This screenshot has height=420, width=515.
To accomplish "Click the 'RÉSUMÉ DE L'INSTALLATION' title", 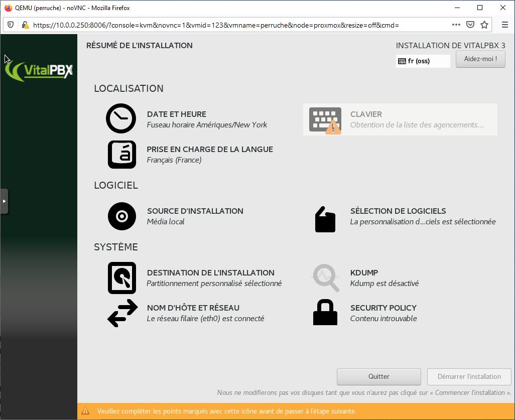I will pyautogui.click(x=140, y=45).
